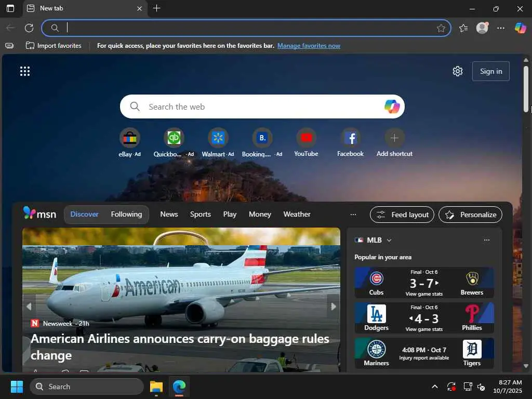Open File Explorer from taskbar
Image resolution: width=532 pixels, height=399 pixels.
[156, 387]
